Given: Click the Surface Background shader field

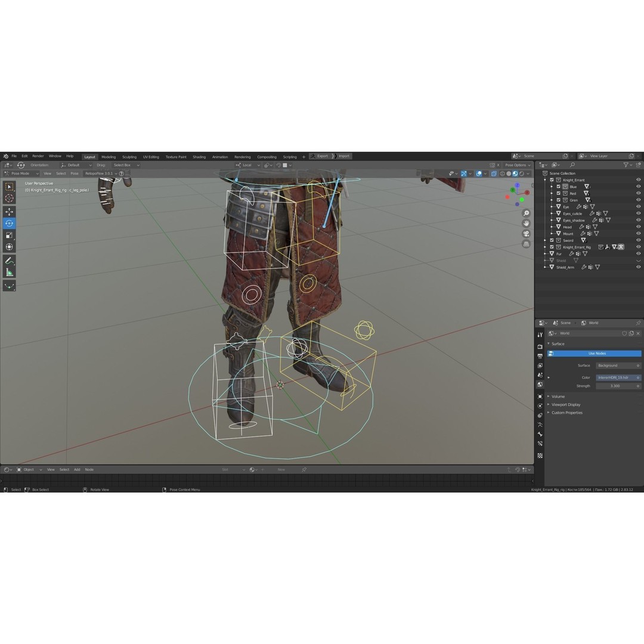Looking at the screenshot, I should [x=618, y=366].
